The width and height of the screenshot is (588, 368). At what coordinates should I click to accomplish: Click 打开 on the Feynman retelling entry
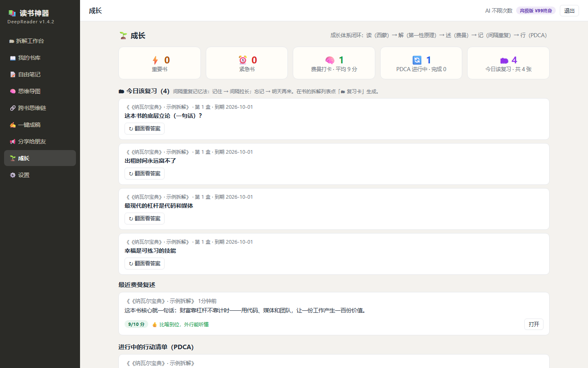tap(534, 324)
